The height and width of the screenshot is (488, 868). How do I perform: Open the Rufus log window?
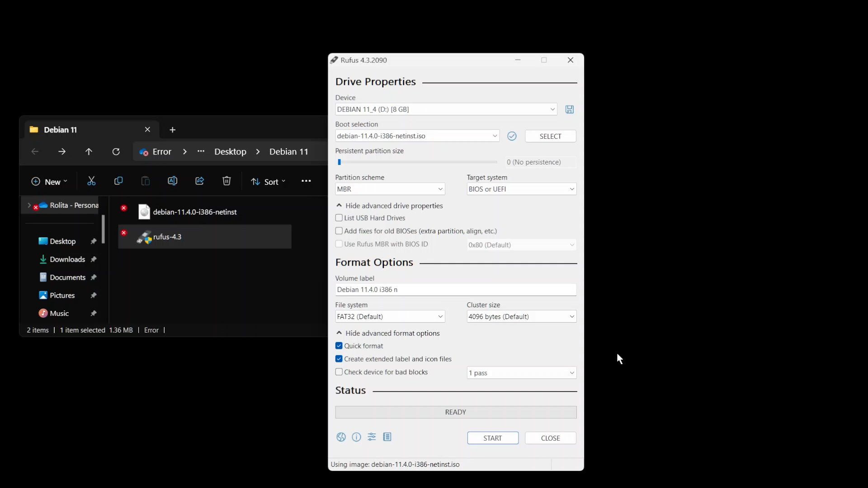tap(387, 437)
